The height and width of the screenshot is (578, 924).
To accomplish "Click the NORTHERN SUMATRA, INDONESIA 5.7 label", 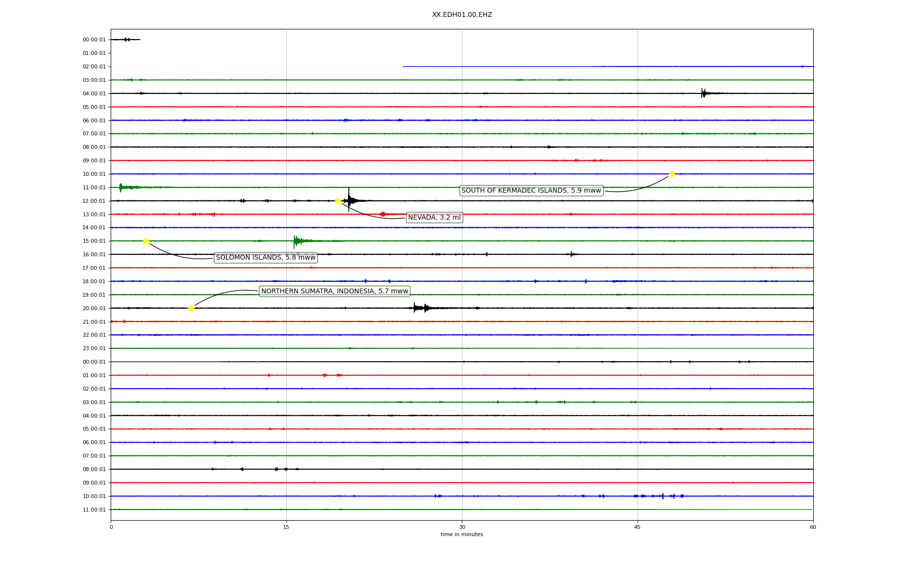I will click(x=334, y=291).
